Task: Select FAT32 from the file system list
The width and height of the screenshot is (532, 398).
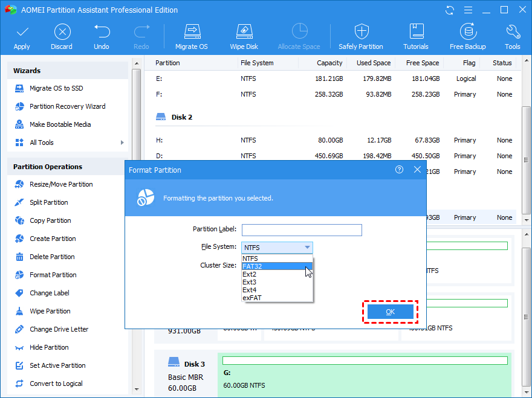Action: click(x=277, y=266)
